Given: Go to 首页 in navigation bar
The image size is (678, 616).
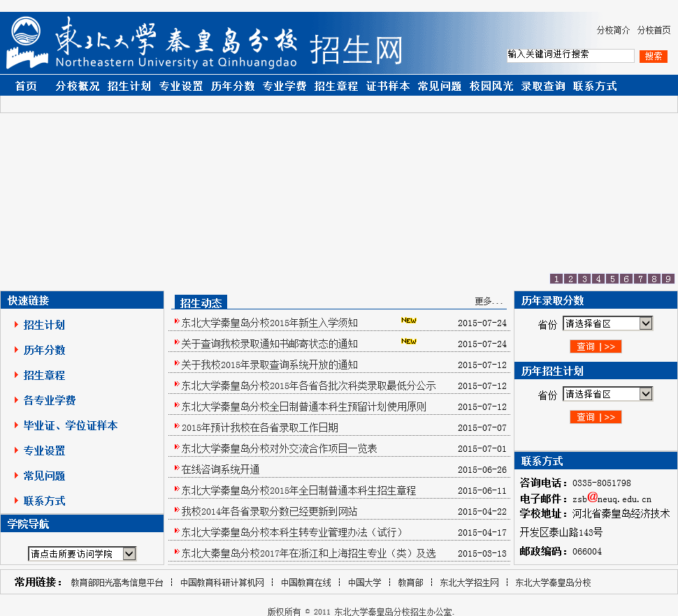Looking at the screenshot, I should 26,86.
